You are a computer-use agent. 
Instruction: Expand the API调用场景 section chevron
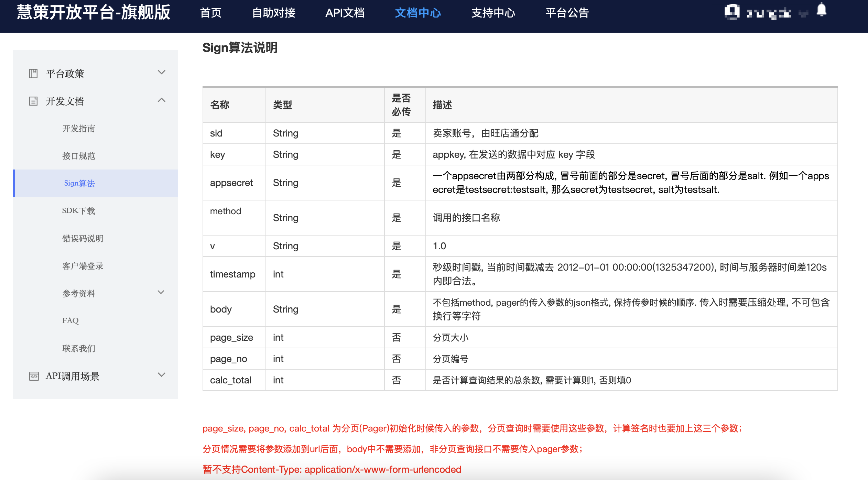162,375
